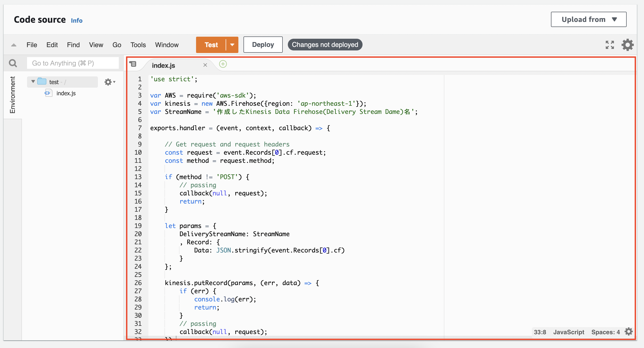This screenshot has height=348, width=644.
Task: Open the View menu
Action: pos(96,45)
